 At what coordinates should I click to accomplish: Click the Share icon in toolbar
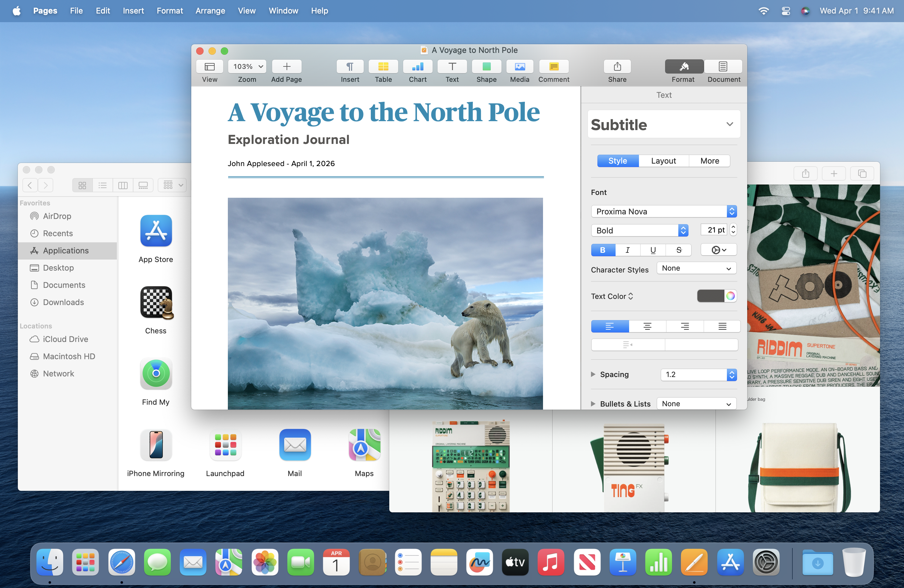pos(617,67)
